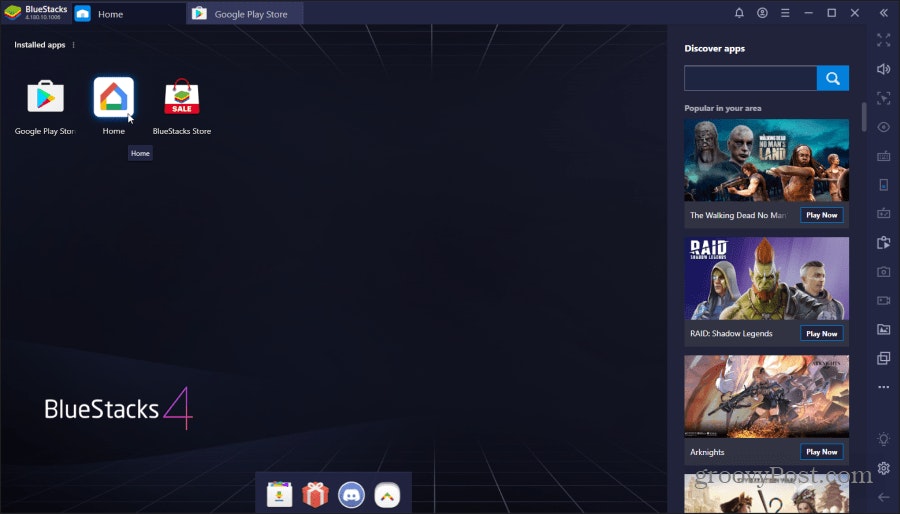Take a screenshot with camera icon
Viewport: 900px width, 514px height.
884,271
